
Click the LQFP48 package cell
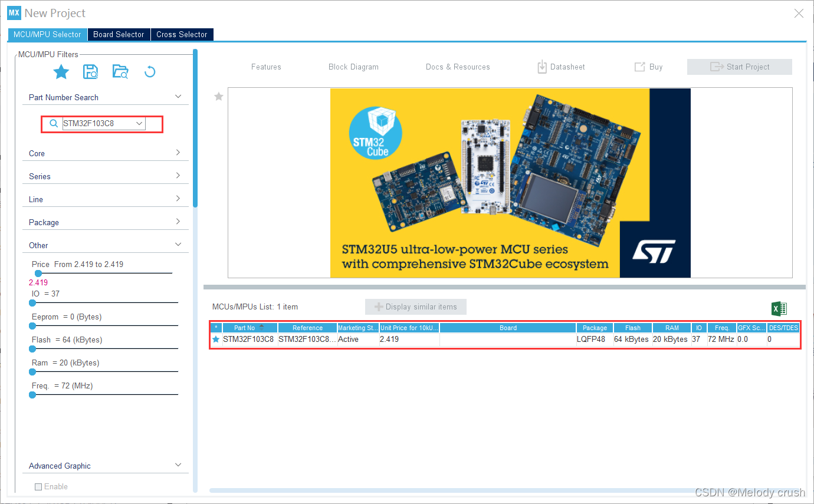tap(595, 340)
